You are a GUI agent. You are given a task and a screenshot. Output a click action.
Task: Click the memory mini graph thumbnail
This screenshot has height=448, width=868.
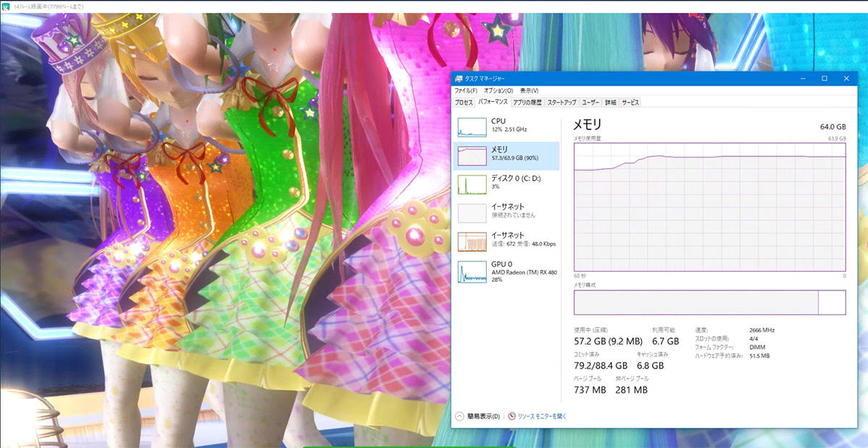click(472, 155)
